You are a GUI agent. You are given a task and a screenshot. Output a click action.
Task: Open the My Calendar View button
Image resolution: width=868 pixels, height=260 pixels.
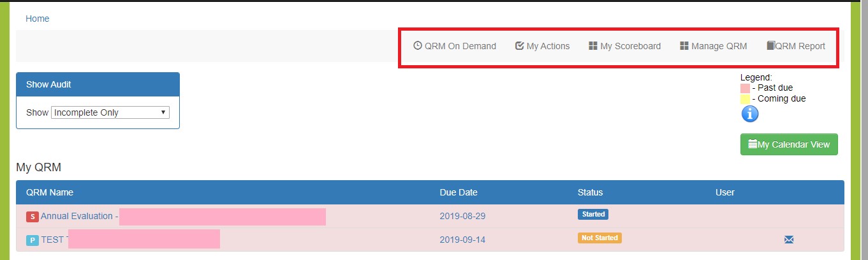click(x=789, y=144)
